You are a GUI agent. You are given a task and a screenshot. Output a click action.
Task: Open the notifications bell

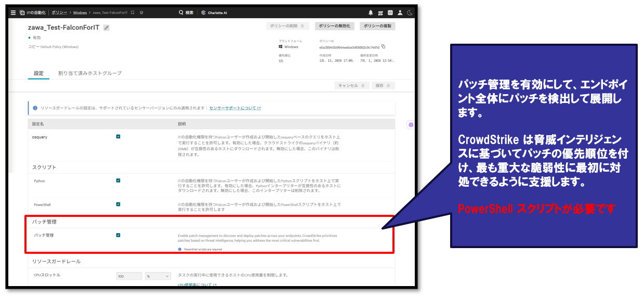tap(371, 12)
